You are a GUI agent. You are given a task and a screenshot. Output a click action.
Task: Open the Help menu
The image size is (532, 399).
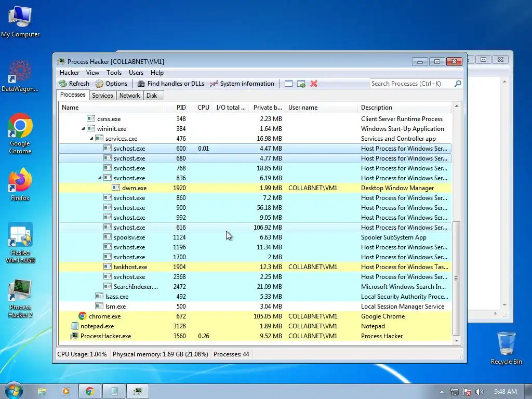coord(157,73)
